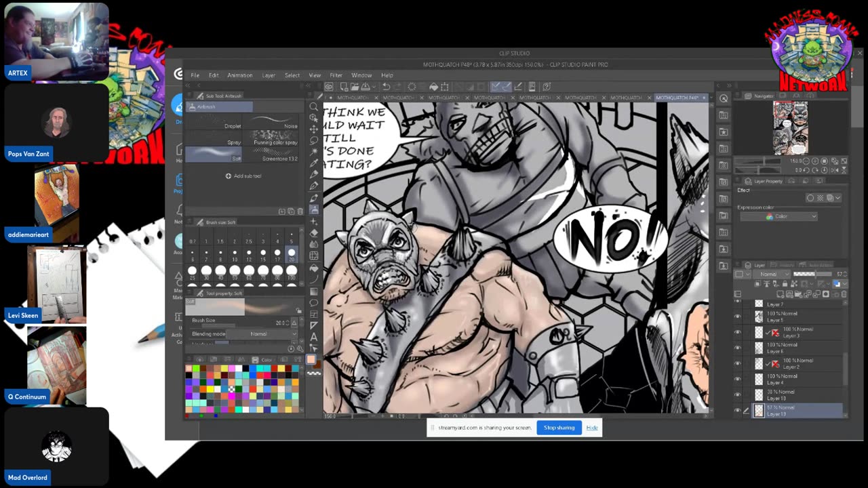Image resolution: width=868 pixels, height=488 pixels.
Task: Open the Layer Property tab
Action: pos(769,181)
